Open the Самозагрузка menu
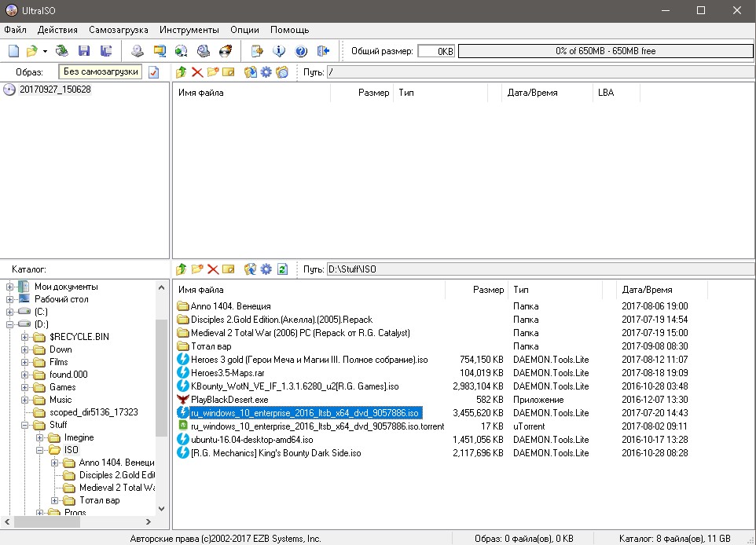The width and height of the screenshot is (756, 545). tap(119, 30)
